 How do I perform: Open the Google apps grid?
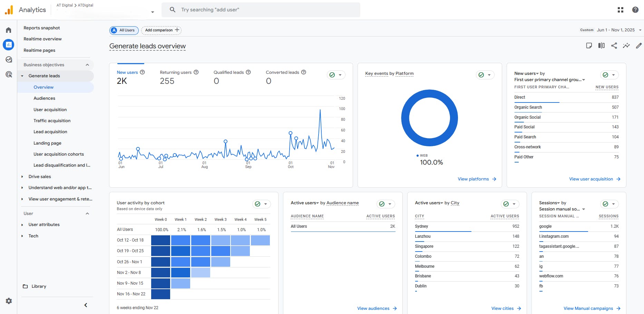pos(620,9)
